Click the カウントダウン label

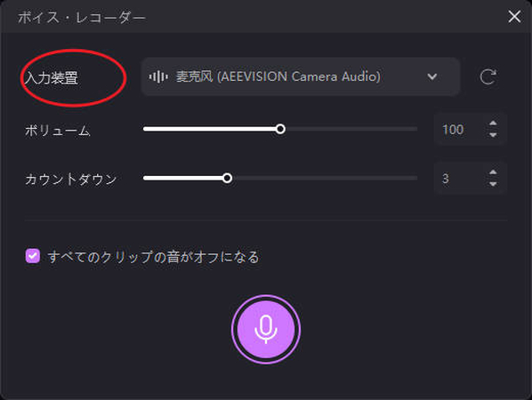tap(70, 179)
